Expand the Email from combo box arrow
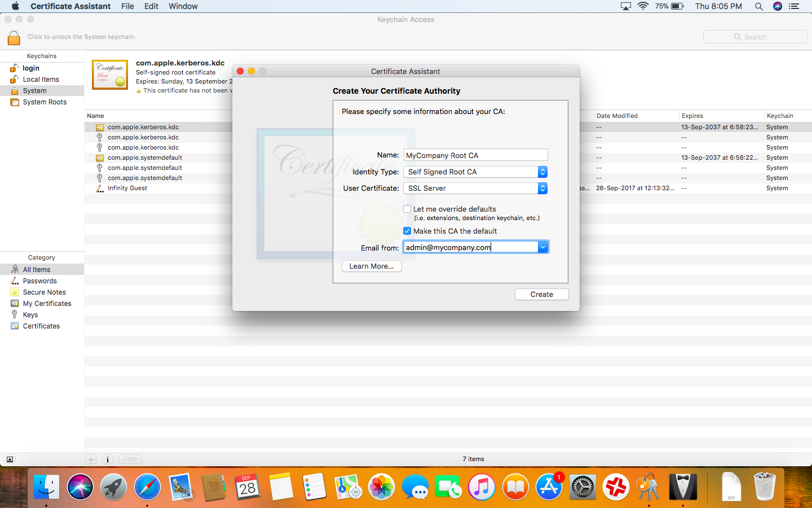 tap(543, 247)
